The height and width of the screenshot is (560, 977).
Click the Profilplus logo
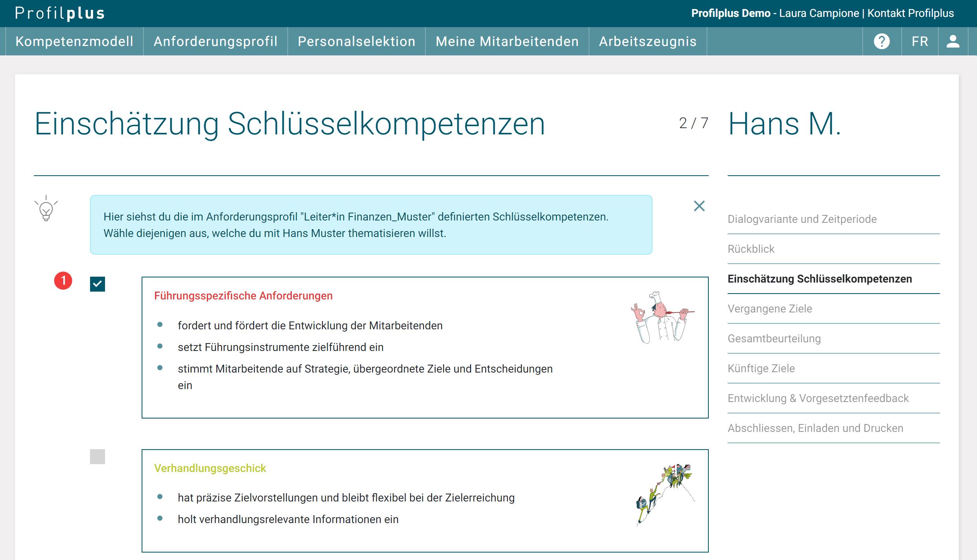[x=60, y=13]
